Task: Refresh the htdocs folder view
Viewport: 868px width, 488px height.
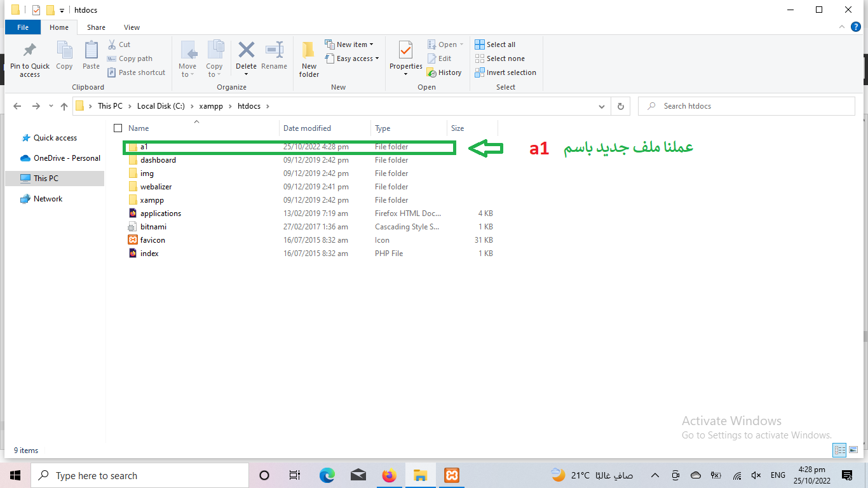Action: [x=620, y=106]
